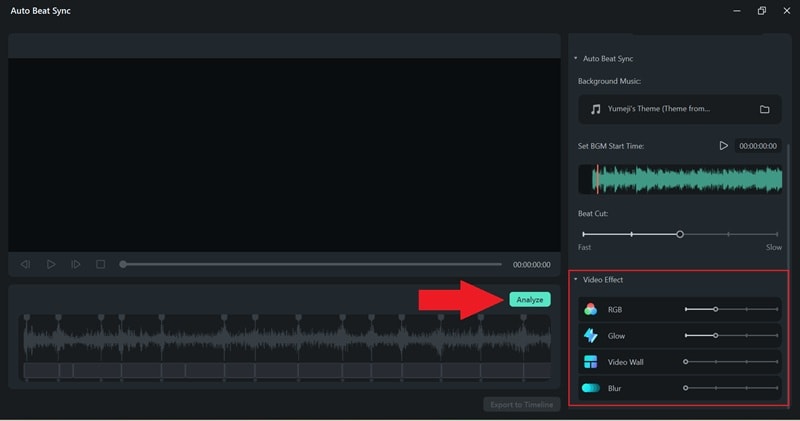Collapse the Auto Beat Sync section
Image resolution: width=800 pixels, height=421 pixels.
point(576,58)
